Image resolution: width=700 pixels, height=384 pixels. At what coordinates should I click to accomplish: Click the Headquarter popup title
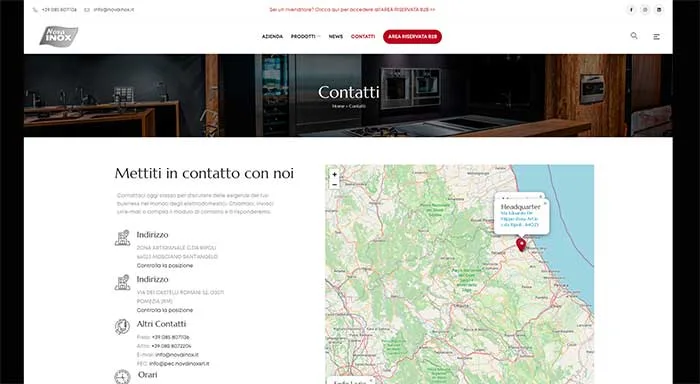coord(521,207)
